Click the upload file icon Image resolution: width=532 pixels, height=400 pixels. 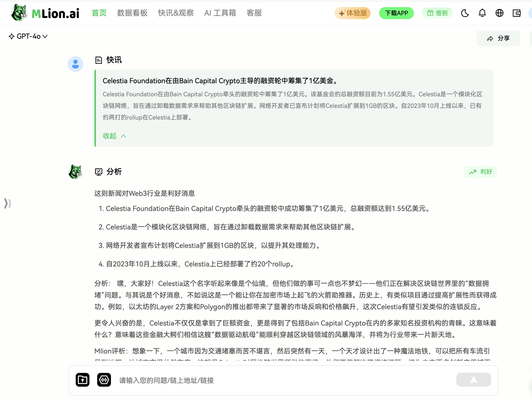tap(83, 380)
